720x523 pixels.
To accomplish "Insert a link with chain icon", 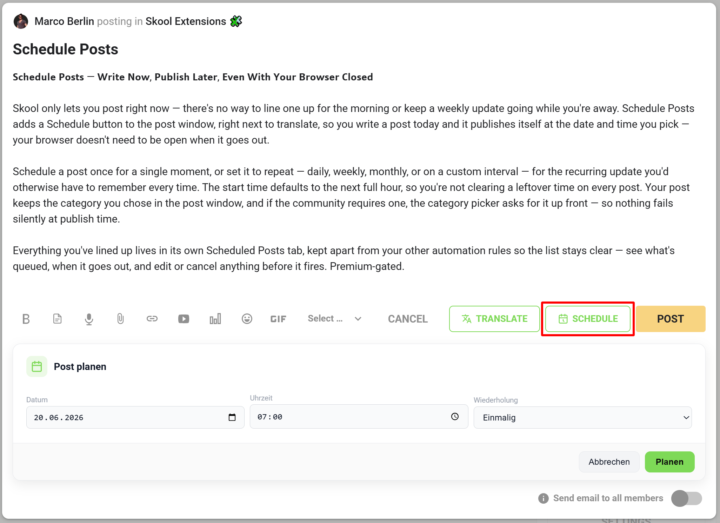I will click(152, 319).
